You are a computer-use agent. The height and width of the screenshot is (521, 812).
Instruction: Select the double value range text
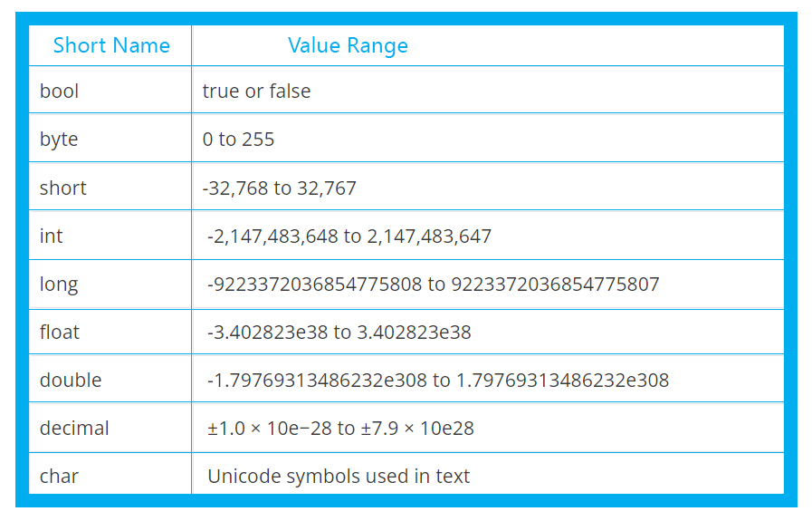438,380
